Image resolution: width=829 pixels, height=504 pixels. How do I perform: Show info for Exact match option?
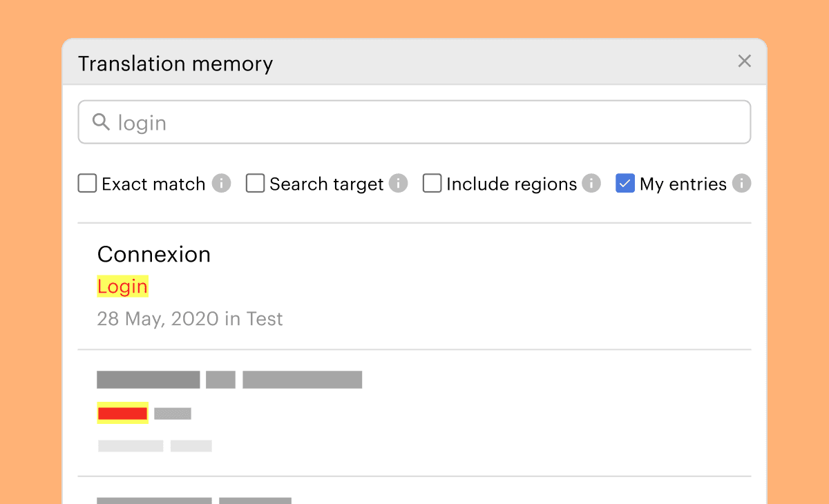(x=221, y=184)
